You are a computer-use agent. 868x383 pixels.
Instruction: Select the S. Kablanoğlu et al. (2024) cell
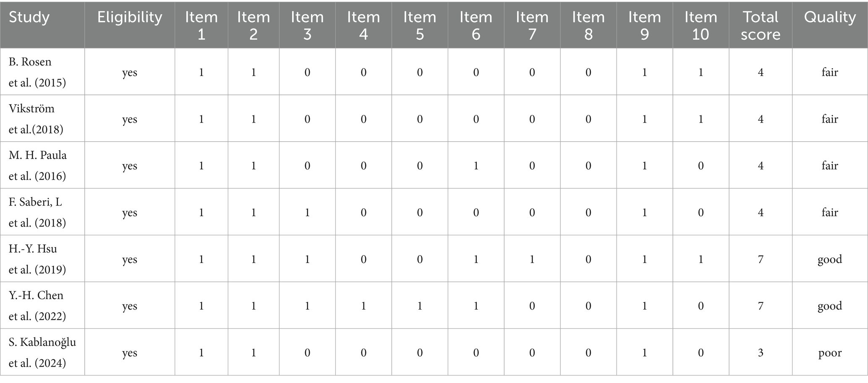point(42,352)
